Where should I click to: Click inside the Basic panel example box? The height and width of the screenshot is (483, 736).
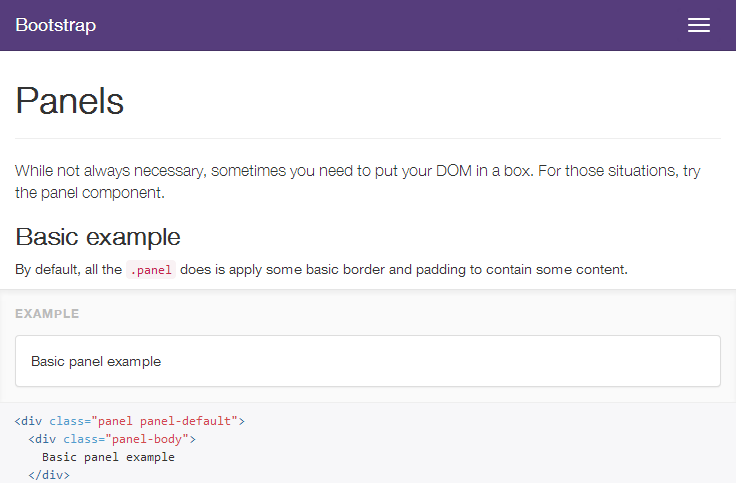click(367, 361)
